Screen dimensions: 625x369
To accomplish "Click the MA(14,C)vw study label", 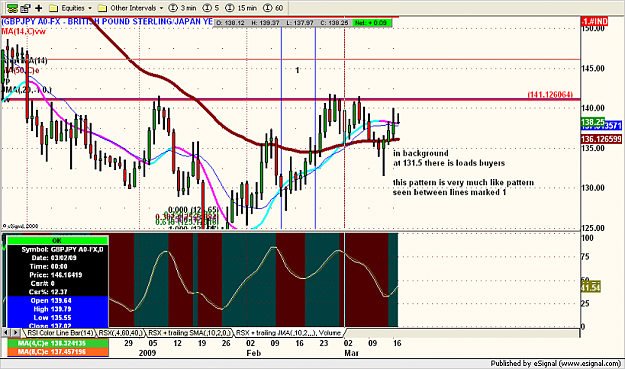I will tap(24, 31).
